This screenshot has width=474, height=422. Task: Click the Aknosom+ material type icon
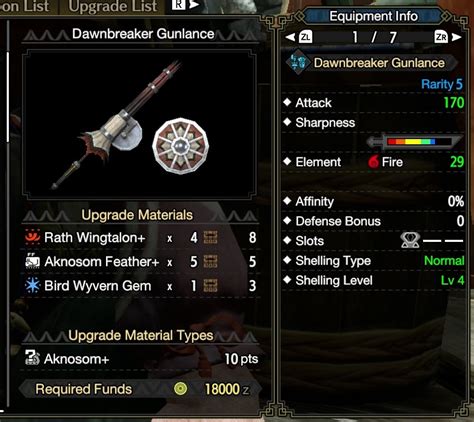[x=32, y=358]
